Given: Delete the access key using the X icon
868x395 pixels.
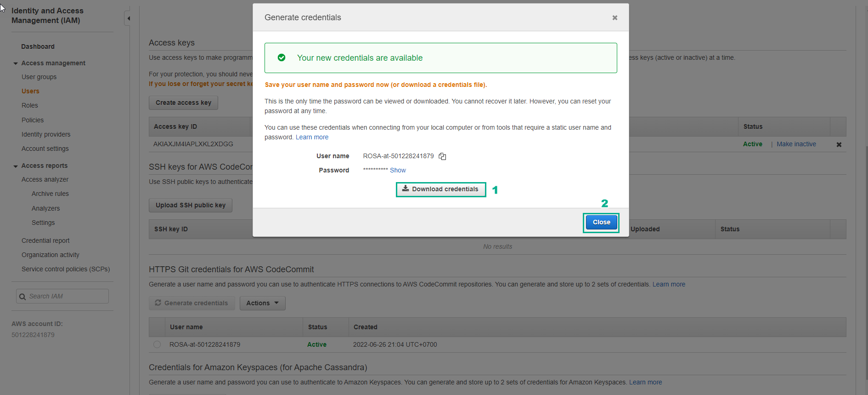Looking at the screenshot, I should pos(839,144).
